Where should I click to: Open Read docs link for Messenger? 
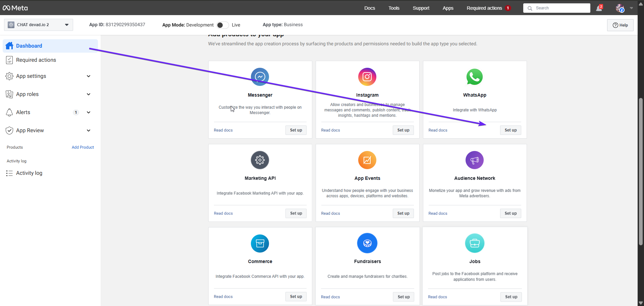[x=223, y=130]
